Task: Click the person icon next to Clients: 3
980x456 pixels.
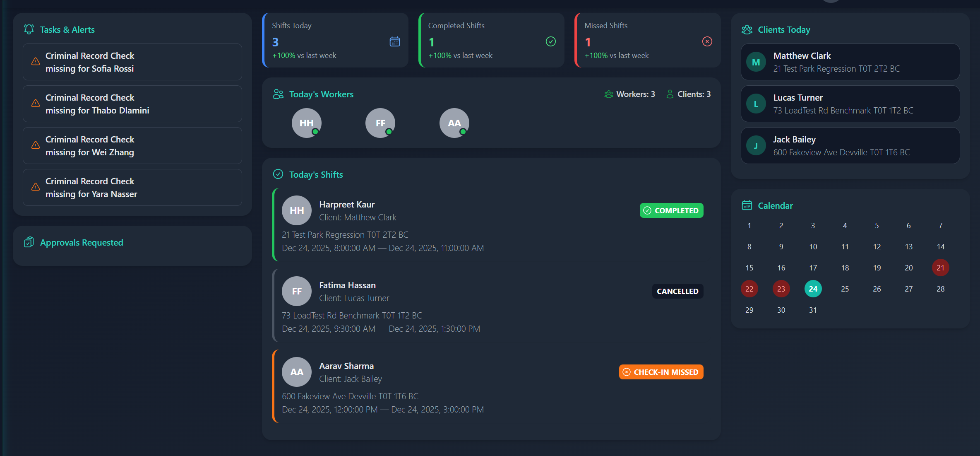Action: (x=670, y=94)
